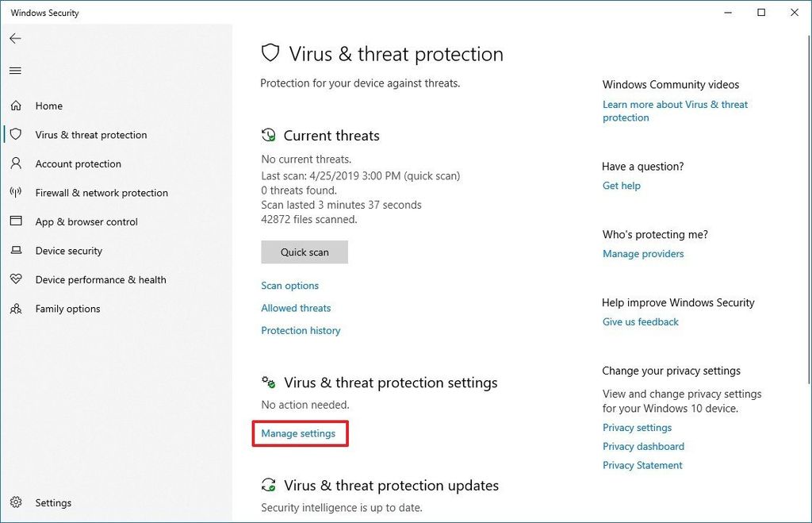Open Firewall & network protection
This screenshot has width=812, height=523.
coord(101,193)
